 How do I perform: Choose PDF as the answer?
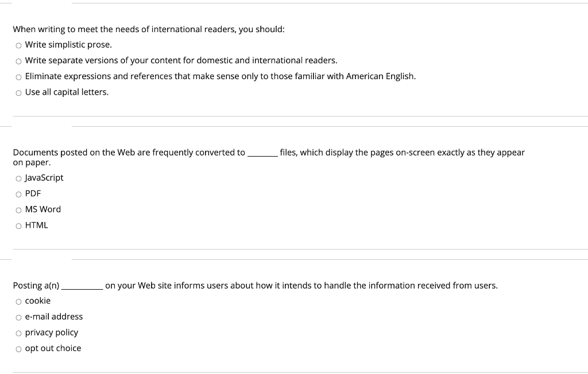click(18, 194)
